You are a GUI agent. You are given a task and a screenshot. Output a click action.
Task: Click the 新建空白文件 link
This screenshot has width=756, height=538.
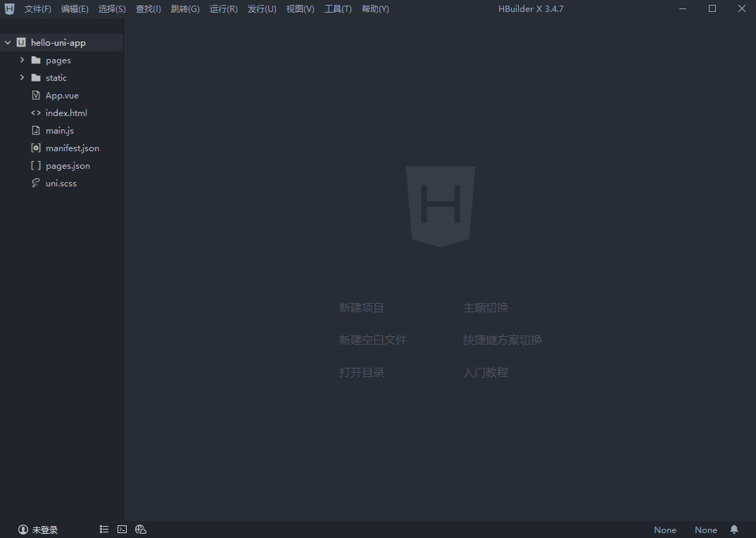click(x=372, y=340)
